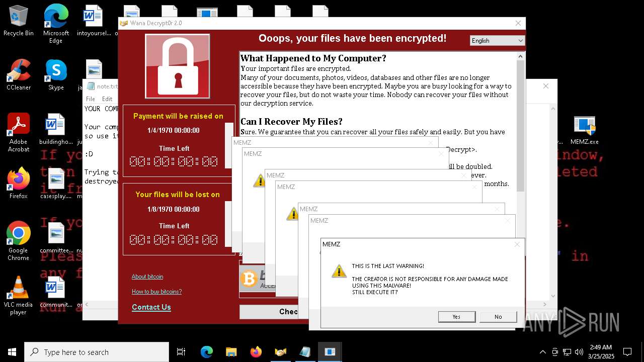
Task: Launch the Adobe Acrobat shortcut
Action: (x=19, y=133)
